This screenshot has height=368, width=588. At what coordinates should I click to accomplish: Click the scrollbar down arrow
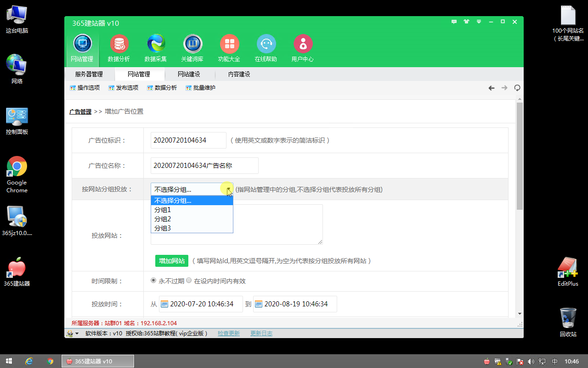pos(520,313)
